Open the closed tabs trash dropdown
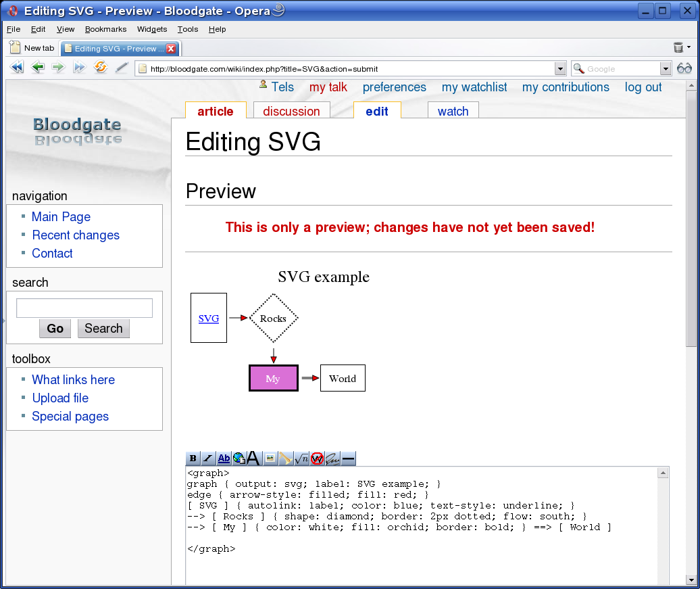The image size is (700, 589). tap(682, 47)
